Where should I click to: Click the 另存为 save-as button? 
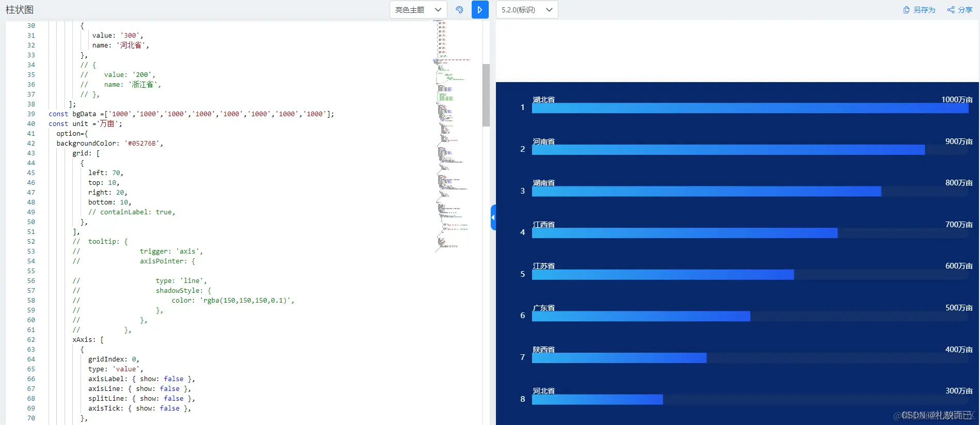919,10
